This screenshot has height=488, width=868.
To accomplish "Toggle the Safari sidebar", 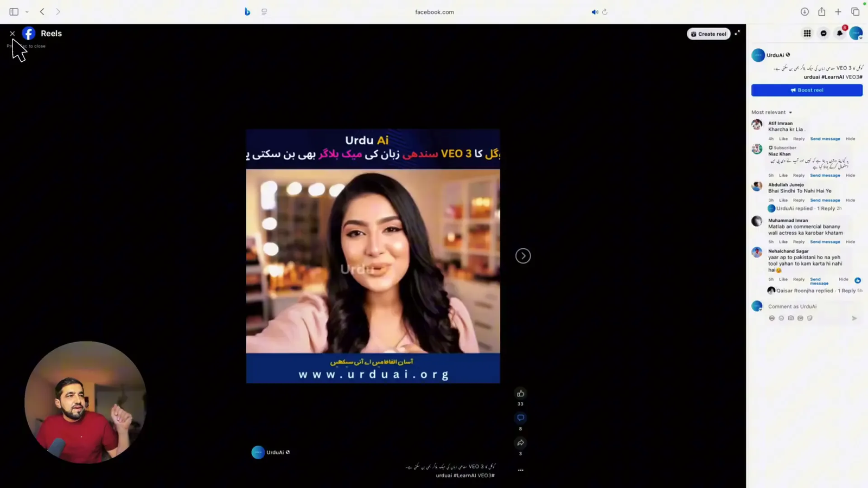I will (14, 12).
